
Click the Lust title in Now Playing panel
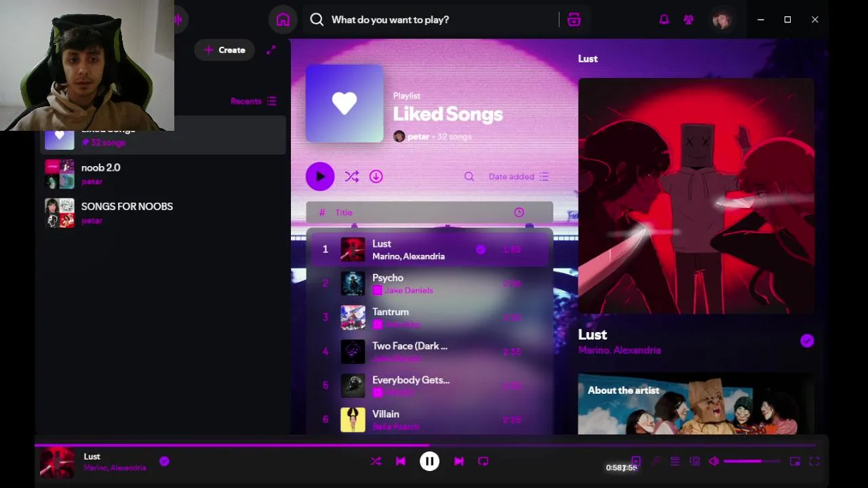[x=592, y=335]
